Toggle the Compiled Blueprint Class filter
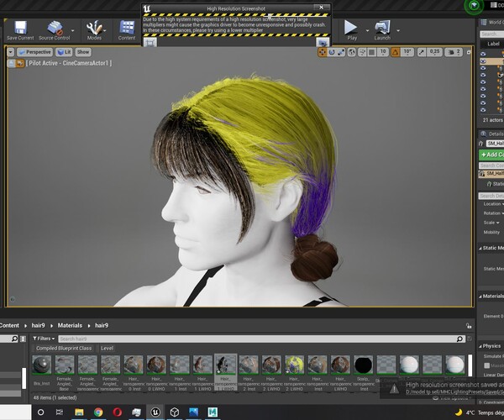 point(64,349)
